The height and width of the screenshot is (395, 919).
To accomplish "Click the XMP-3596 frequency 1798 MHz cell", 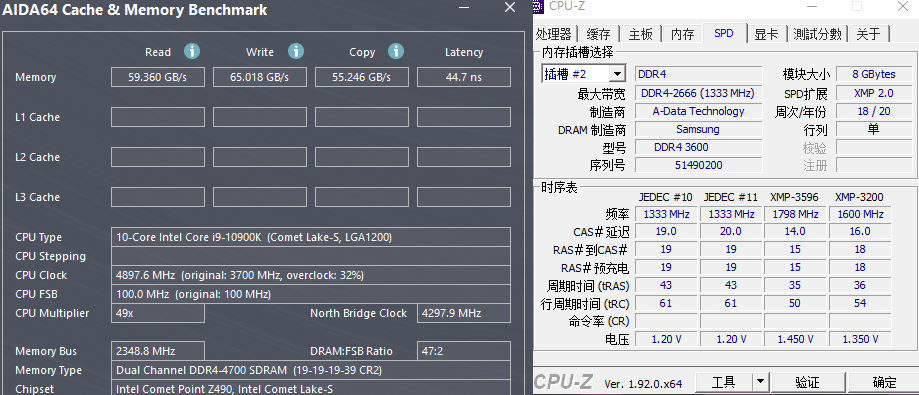I will click(795, 214).
